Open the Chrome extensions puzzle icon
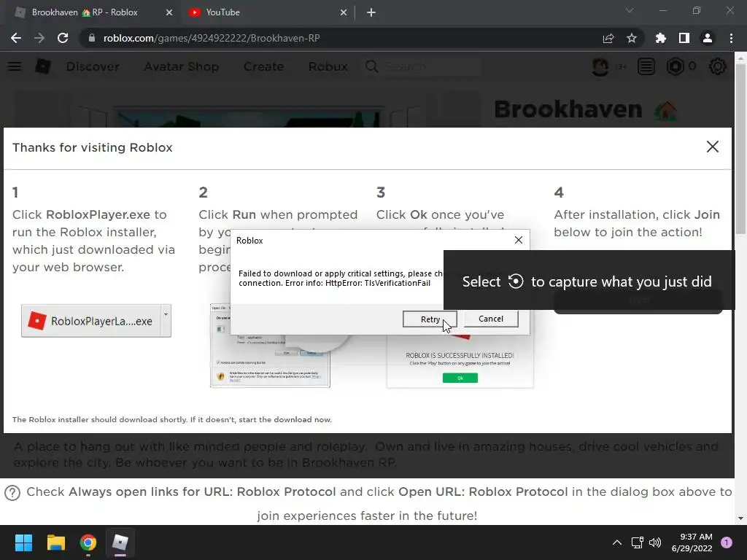The height and width of the screenshot is (560, 747). pos(660,38)
